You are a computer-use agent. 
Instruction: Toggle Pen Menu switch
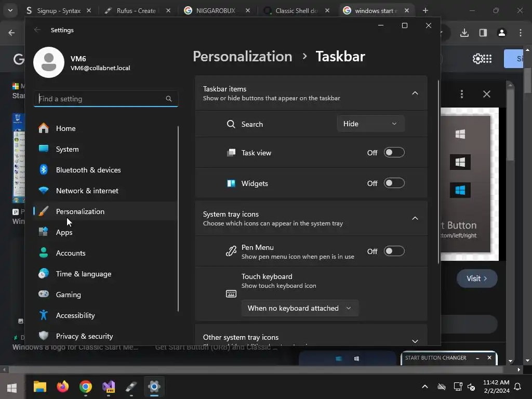click(394, 251)
